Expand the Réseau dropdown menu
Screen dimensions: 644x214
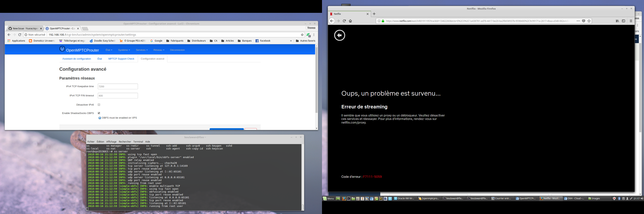point(159,50)
